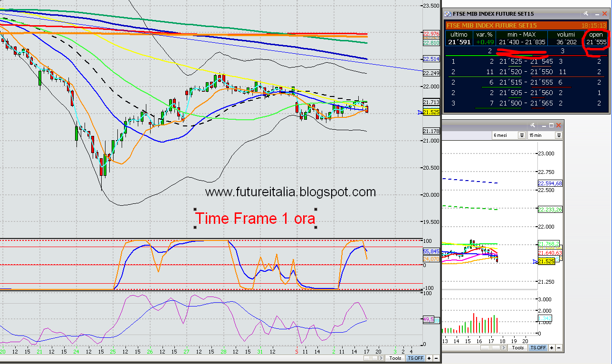The width and height of the screenshot is (612, 364).
Task: Click the 'var.%' +0.49 cell
Action: click(x=484, y=38)
